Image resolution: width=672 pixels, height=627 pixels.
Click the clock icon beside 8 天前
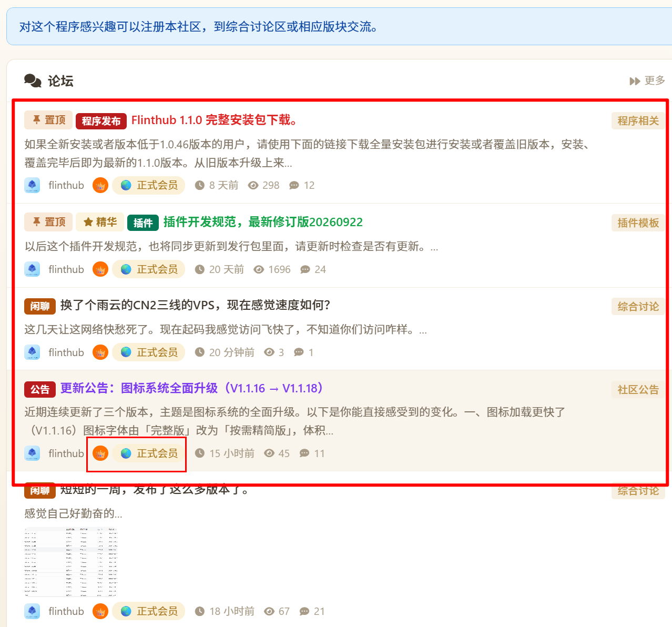click(199, 185)
